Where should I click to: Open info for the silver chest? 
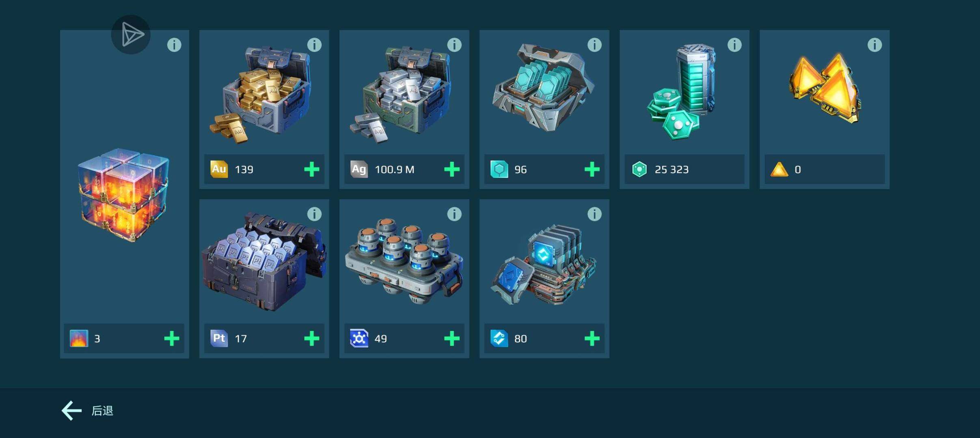454,45
